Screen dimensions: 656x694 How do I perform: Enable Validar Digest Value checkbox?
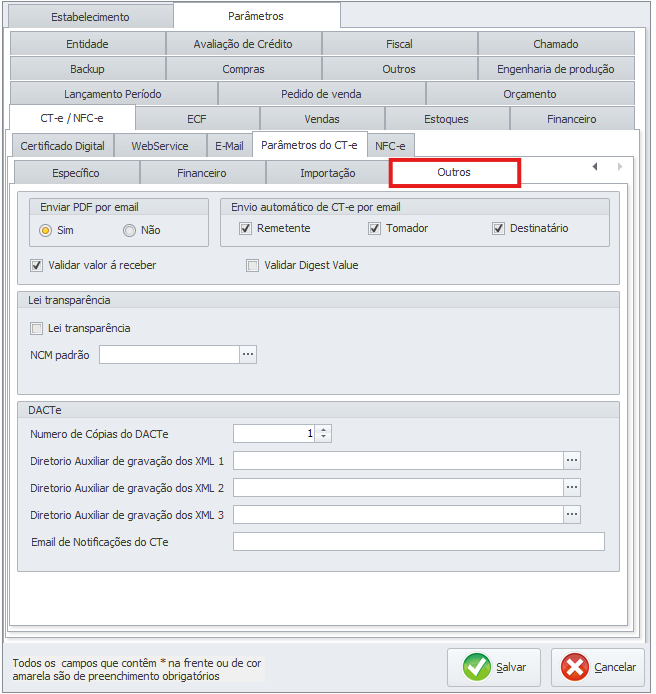coord(253,265)
